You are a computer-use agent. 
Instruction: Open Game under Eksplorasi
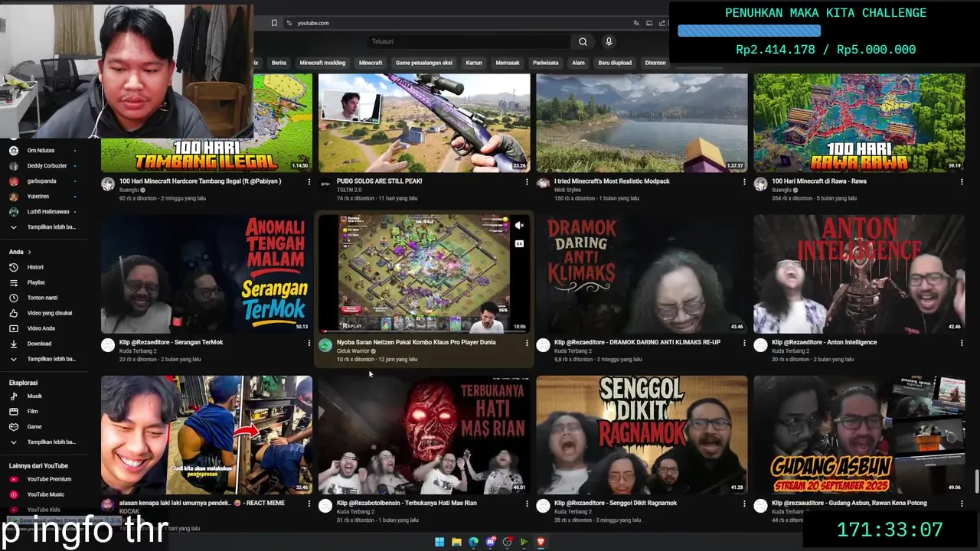[x=34, y=427]
